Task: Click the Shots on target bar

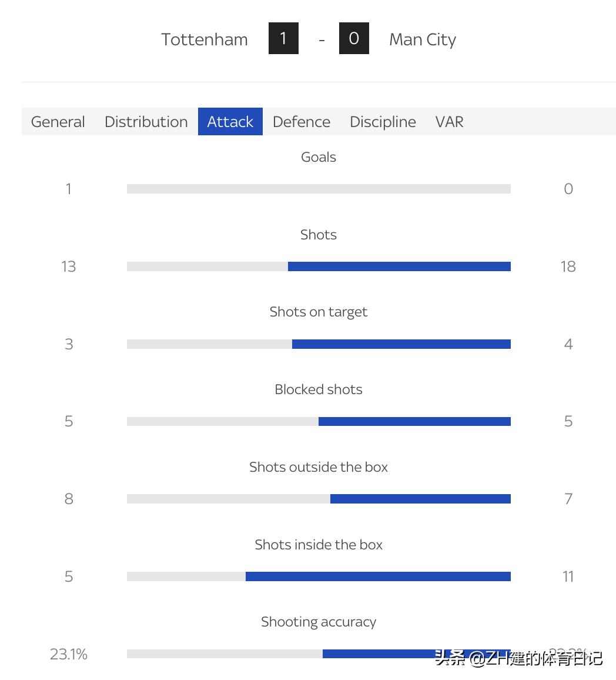Action: (x=319, y=344)
